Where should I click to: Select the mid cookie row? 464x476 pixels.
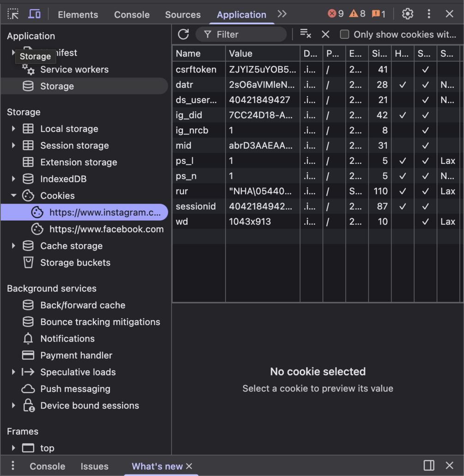coord(316,145)
